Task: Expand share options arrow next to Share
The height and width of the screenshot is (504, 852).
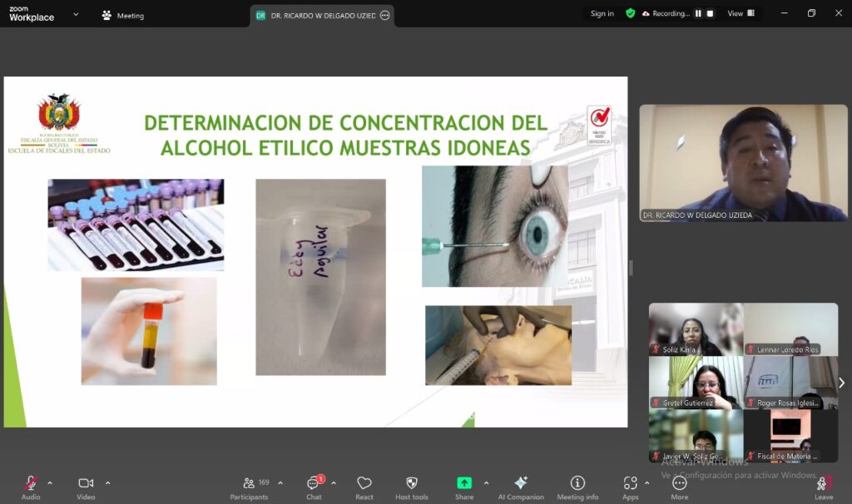Action: (486, 483)
